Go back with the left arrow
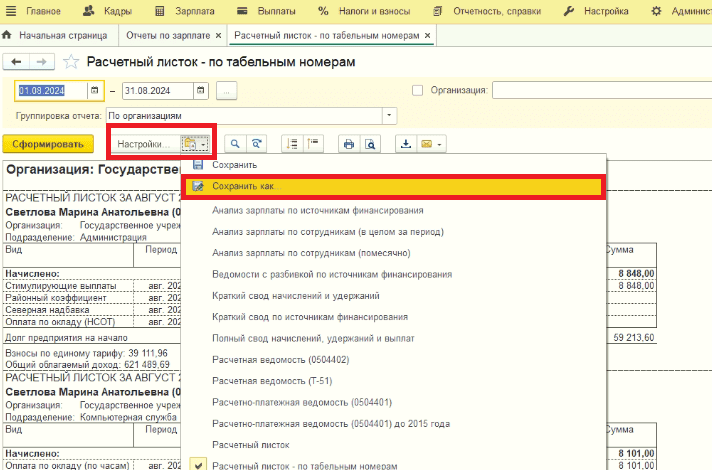This screenshot has width=712, height=470. tap(16, 62)
